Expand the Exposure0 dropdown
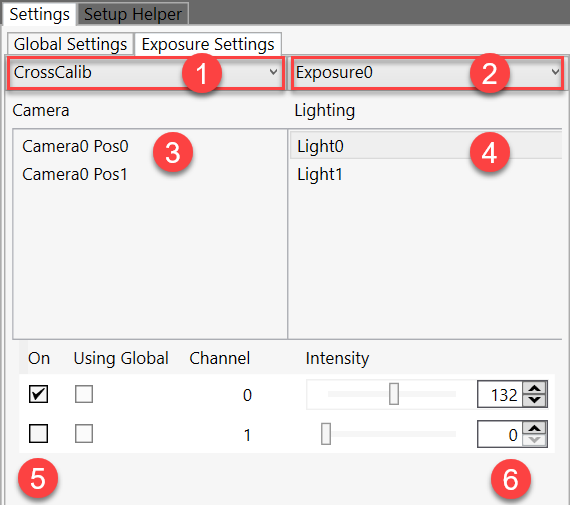 [x=428, y=73]
